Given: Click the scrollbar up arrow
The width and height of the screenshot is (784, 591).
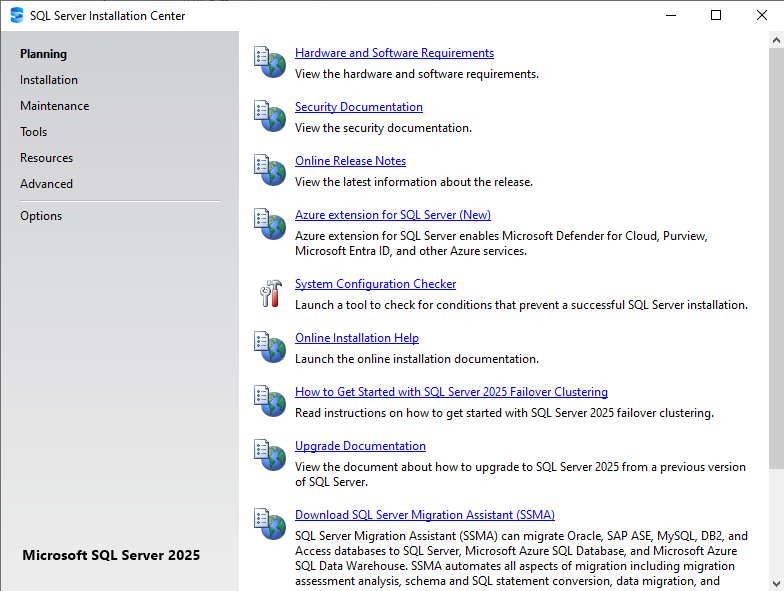Looking at the screenshot, I should pyautogui.click(x=776, y=40).
